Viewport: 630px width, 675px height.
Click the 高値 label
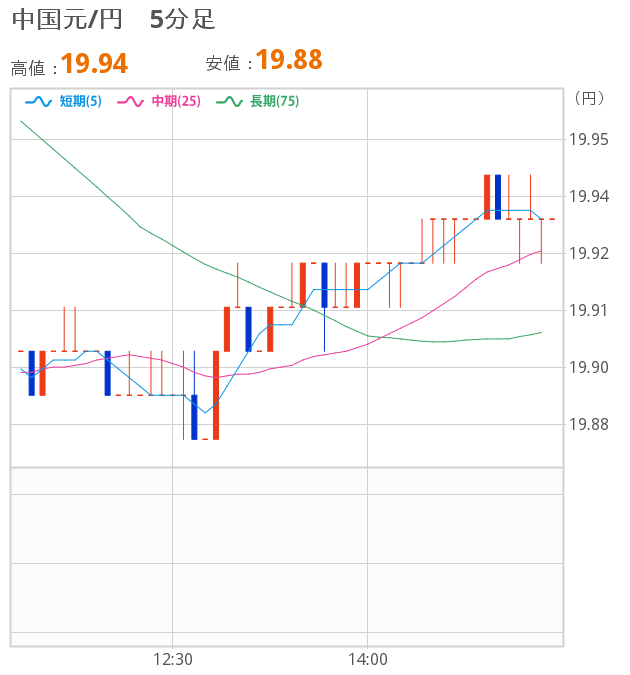28,68
